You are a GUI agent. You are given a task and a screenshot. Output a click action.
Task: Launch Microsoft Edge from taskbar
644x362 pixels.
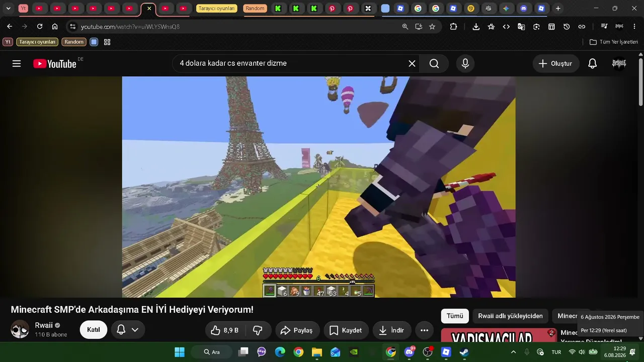[x=280, y=352]
